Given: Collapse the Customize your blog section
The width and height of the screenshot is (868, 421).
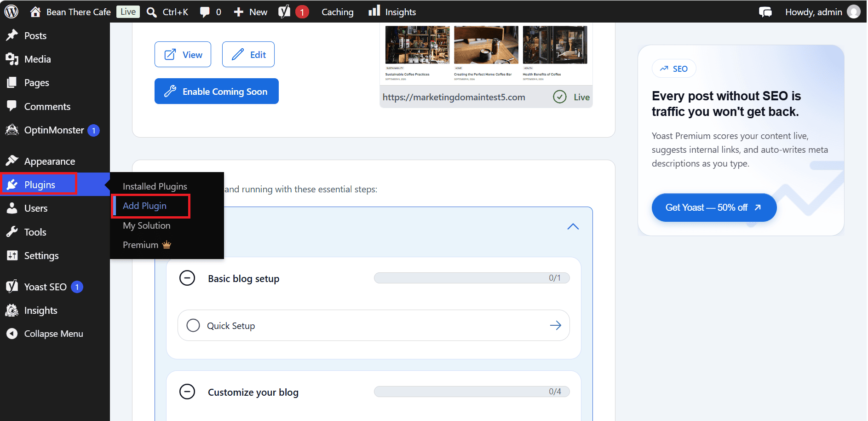Looking at the screenshot, I should coord(187,392).
